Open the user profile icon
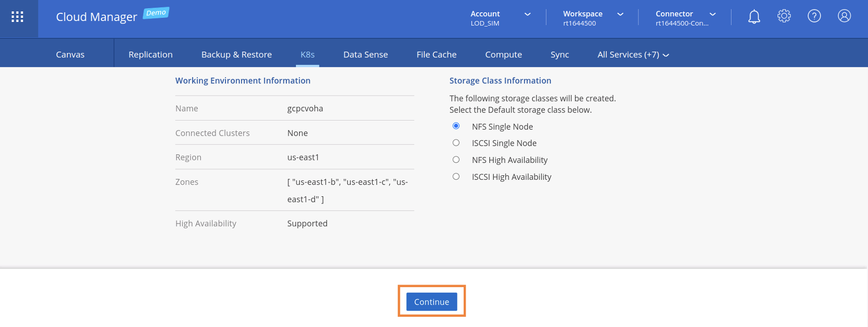 [x=844, y=16]
